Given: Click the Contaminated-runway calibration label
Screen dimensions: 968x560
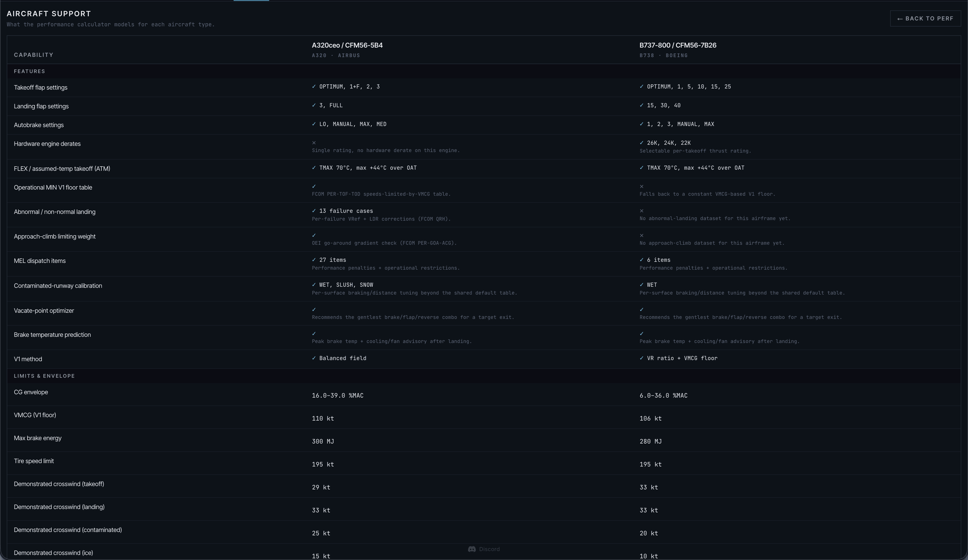Looking at the screenshot, I should click(x=58, y=286).
